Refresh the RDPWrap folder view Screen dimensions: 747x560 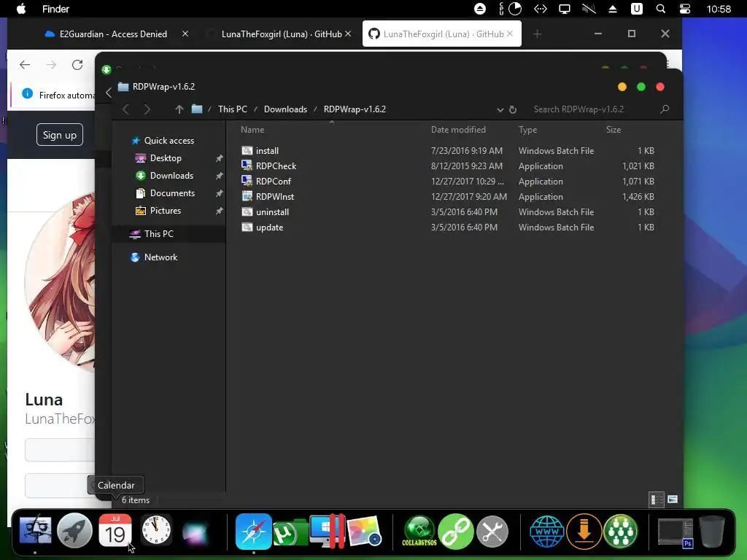pos(513,109)
